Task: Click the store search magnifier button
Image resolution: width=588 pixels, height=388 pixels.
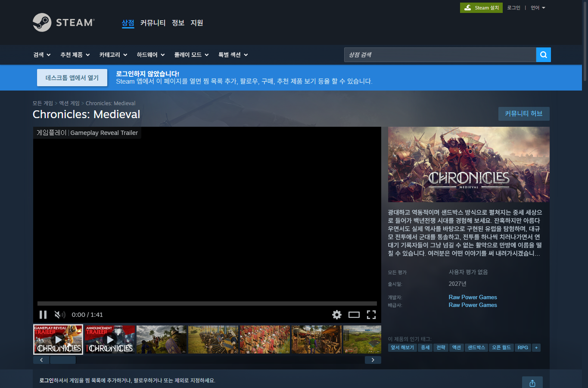Action: click(544, 55)
